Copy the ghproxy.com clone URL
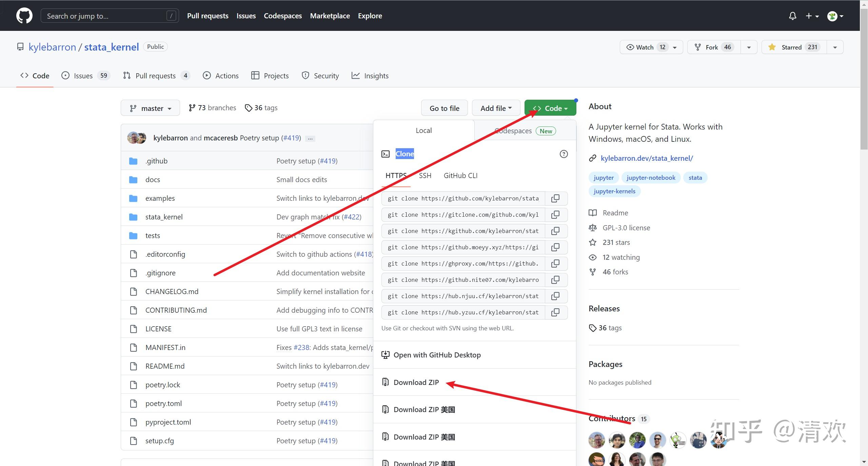 tap(555, 264)
